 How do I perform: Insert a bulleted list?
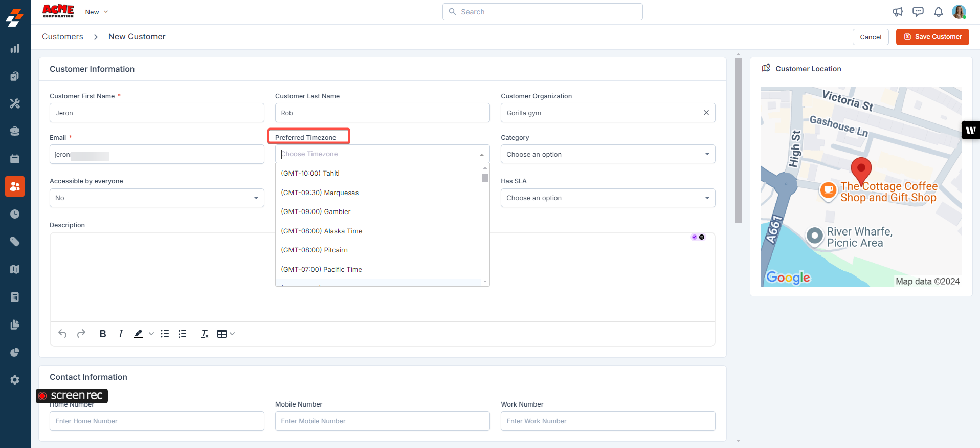pos(165,334)
